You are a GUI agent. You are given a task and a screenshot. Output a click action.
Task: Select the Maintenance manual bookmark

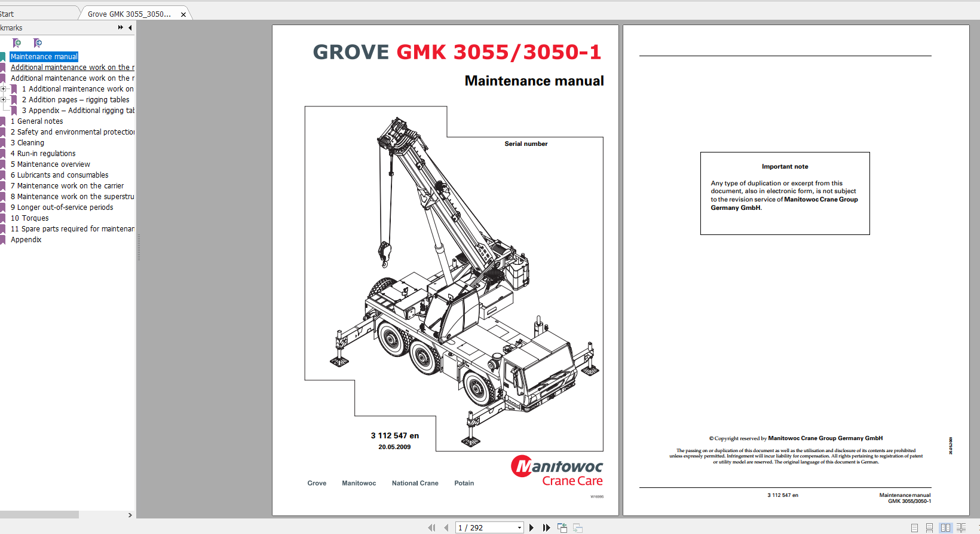44,56
